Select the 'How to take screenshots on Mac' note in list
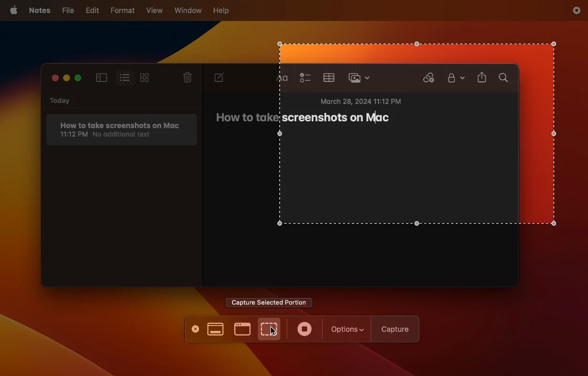Screen dimensions: 588x376 coord(121,130)
